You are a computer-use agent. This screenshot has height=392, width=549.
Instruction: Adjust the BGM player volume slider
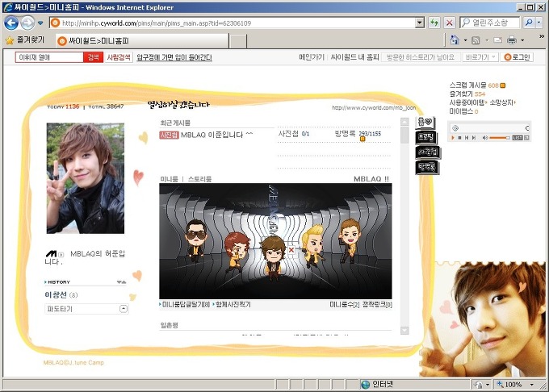coord(500,138)
